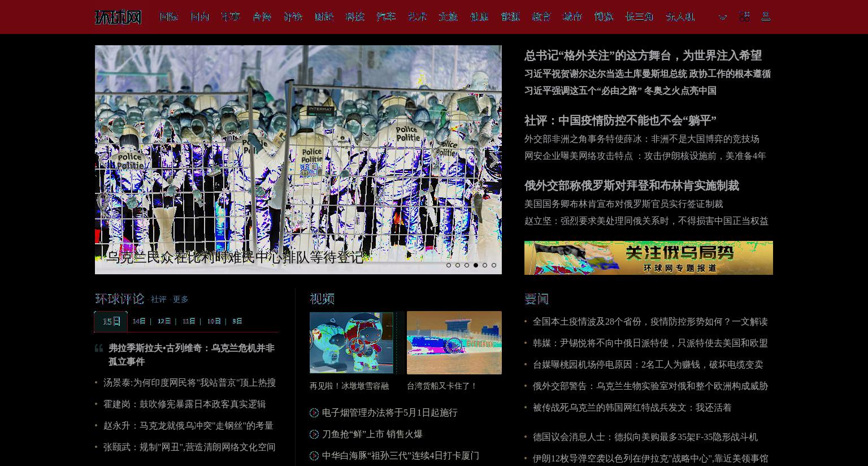Viewport: 868px width, 466px height.
Task: Open 汤景泰:为何印度网民 commentary
Action: 189,383
